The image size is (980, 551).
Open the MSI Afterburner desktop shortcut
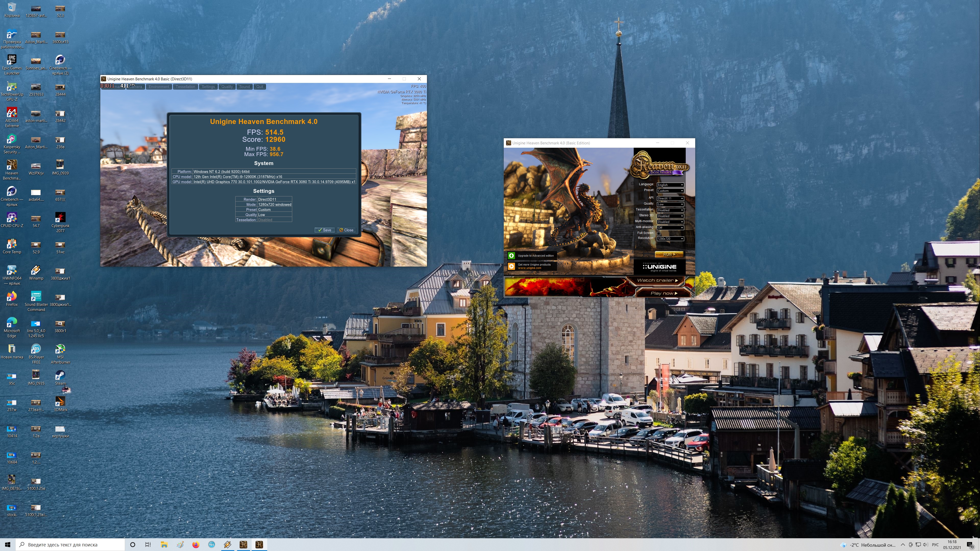[60, 349]
